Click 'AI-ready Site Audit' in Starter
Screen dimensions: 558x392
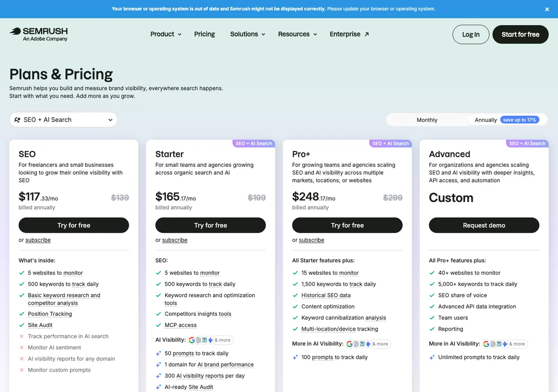189,387
